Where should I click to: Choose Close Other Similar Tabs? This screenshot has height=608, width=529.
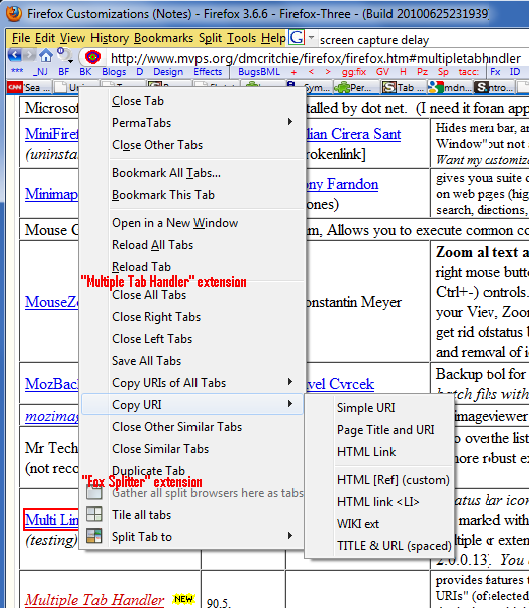pyautogui.click(x=192, y=427)
